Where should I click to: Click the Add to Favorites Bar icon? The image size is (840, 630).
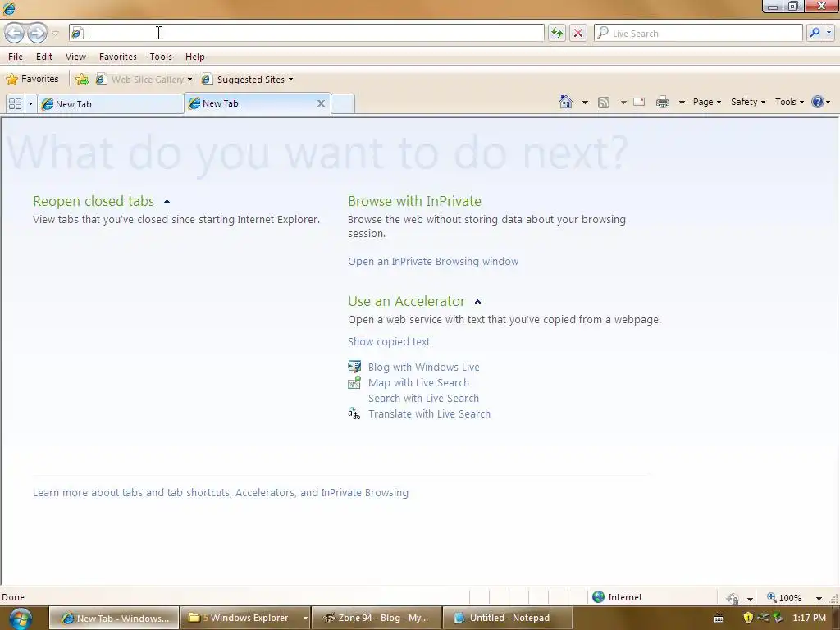click(82, 80)
